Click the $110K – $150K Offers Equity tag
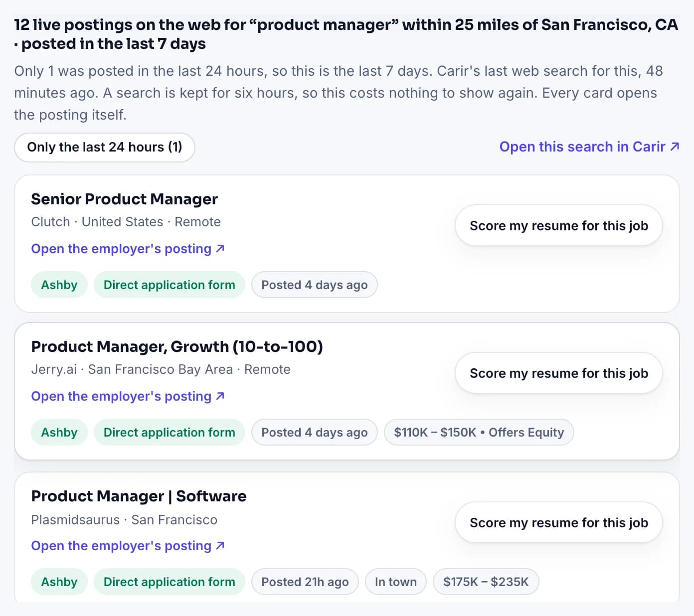 (479, 432)
